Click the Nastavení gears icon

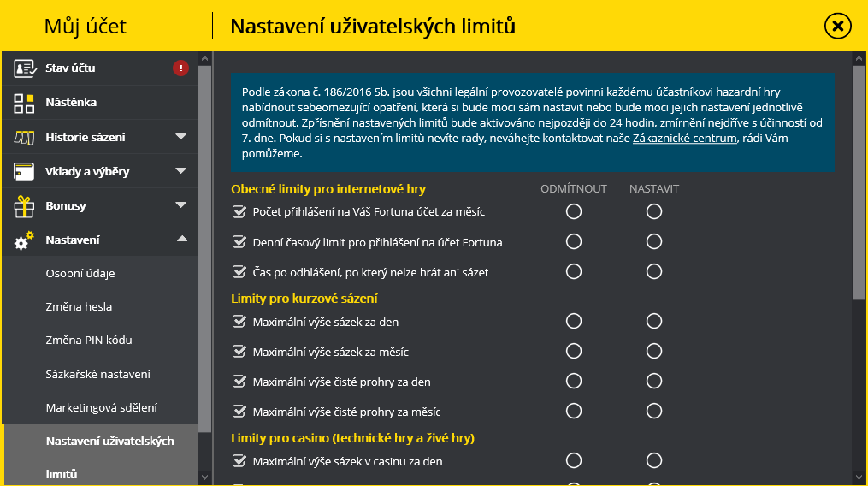tap(24, 240)
